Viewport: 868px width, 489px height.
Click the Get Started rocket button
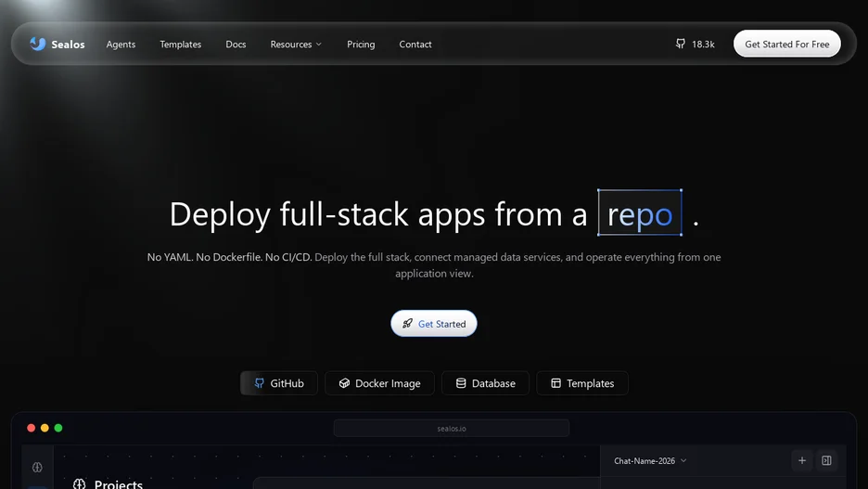click(x=433, y=324)
